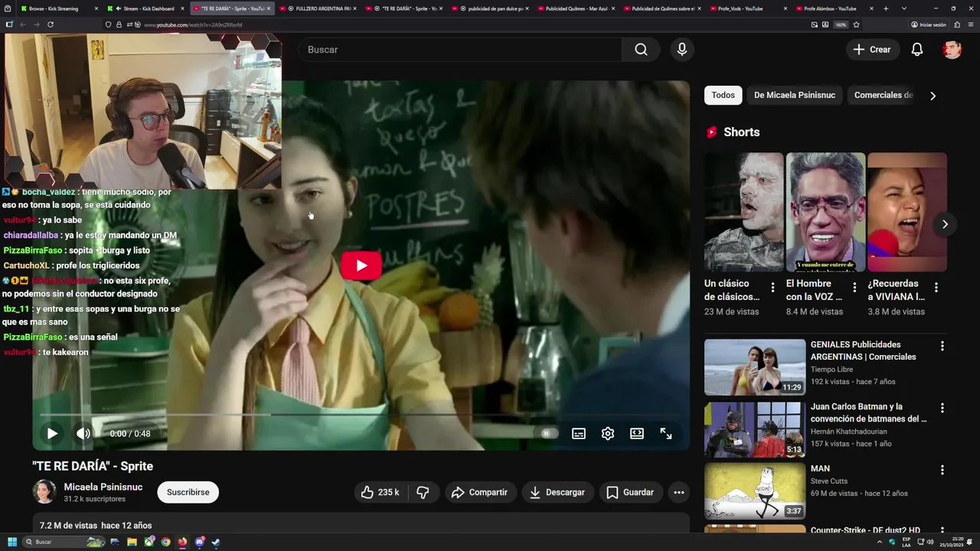Open Firefox application hamburger menu

pos(970,24)
